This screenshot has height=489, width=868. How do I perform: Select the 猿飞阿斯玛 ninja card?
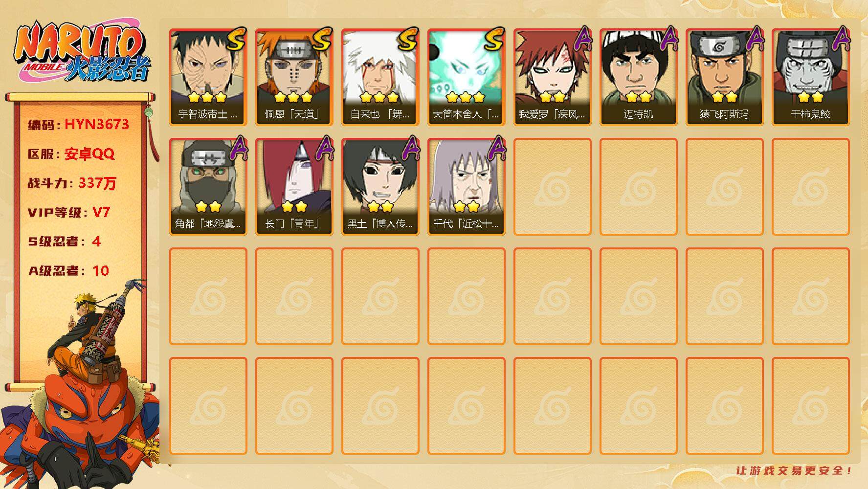click(725, 77)
